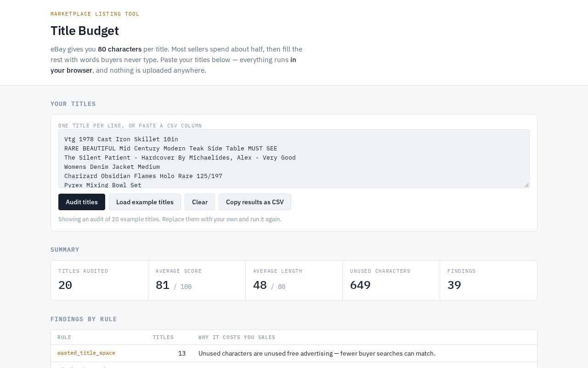Click the Vtg 1978 Cast Iron Skillet line
Viewport: 588px width, 368px height.
tap(121, 139)
